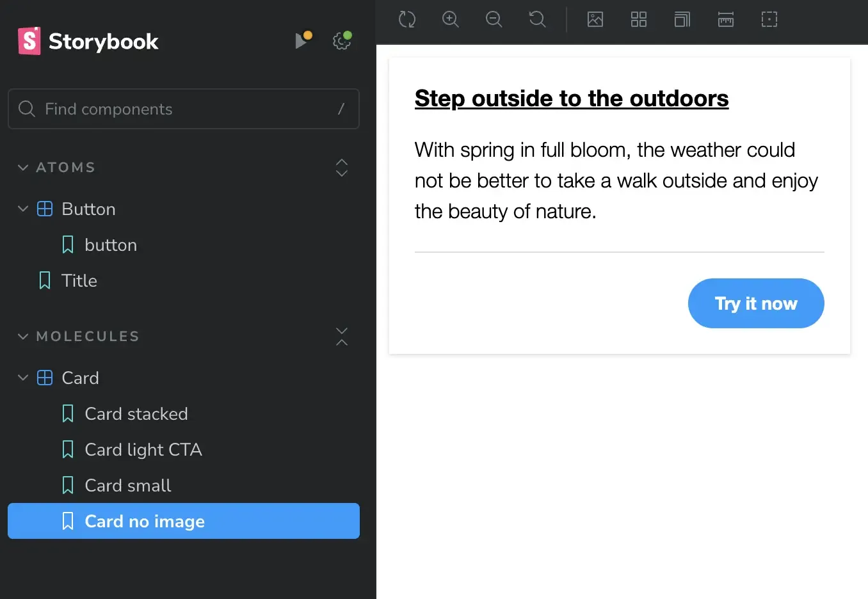Collapse the ATOMS section chevron
The width and height of the screenshot is (868, 599).
23,168
